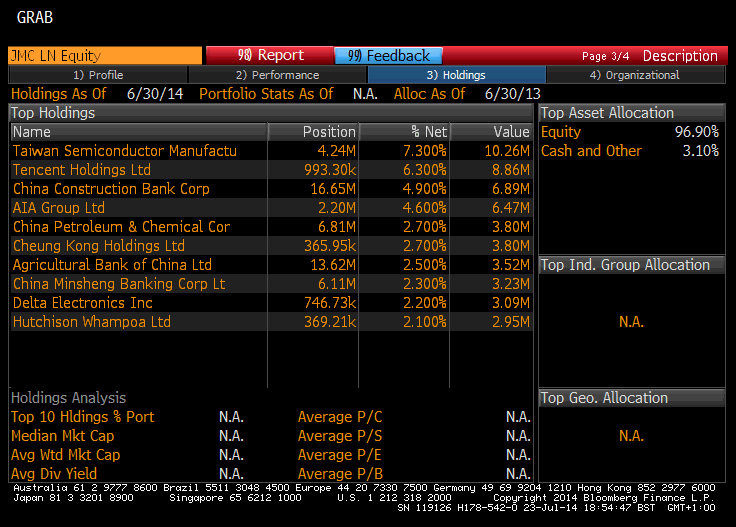Click the 99) Feedback button

click(x=388, y=55)
